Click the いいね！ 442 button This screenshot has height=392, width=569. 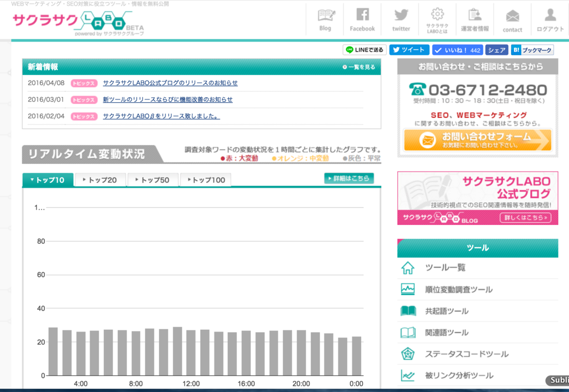pos(457,50)
